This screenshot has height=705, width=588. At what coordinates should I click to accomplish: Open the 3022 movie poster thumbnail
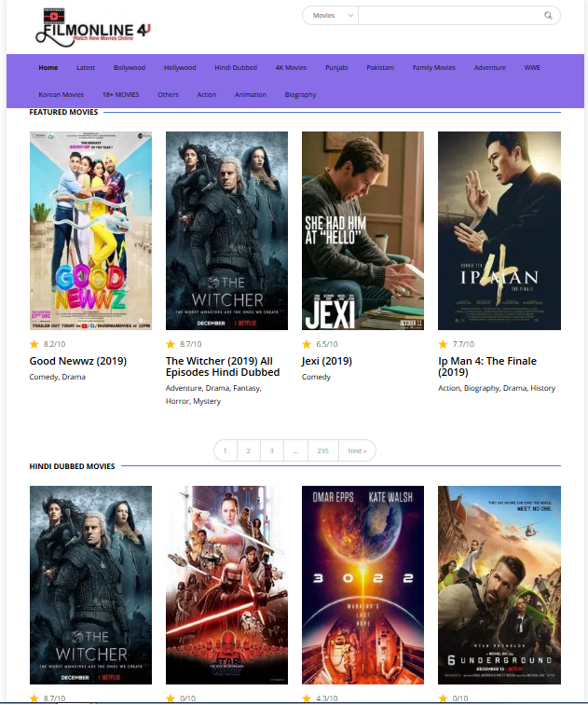362,585
